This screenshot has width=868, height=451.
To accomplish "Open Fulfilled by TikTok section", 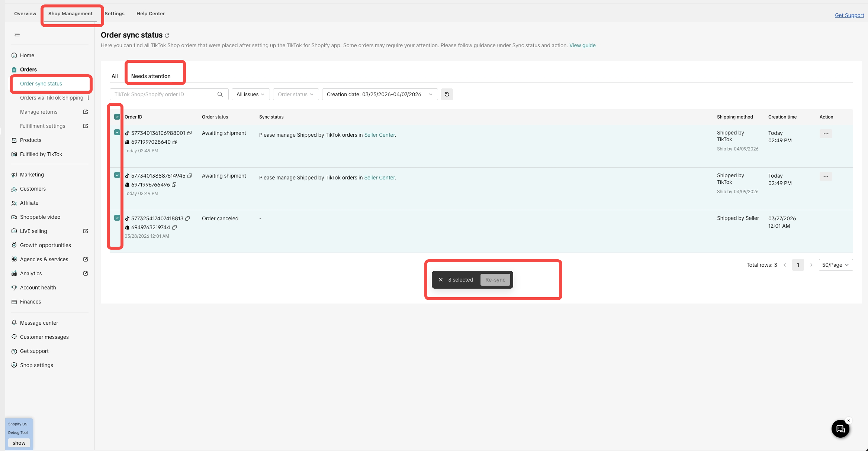I will [x=41, y=154].
